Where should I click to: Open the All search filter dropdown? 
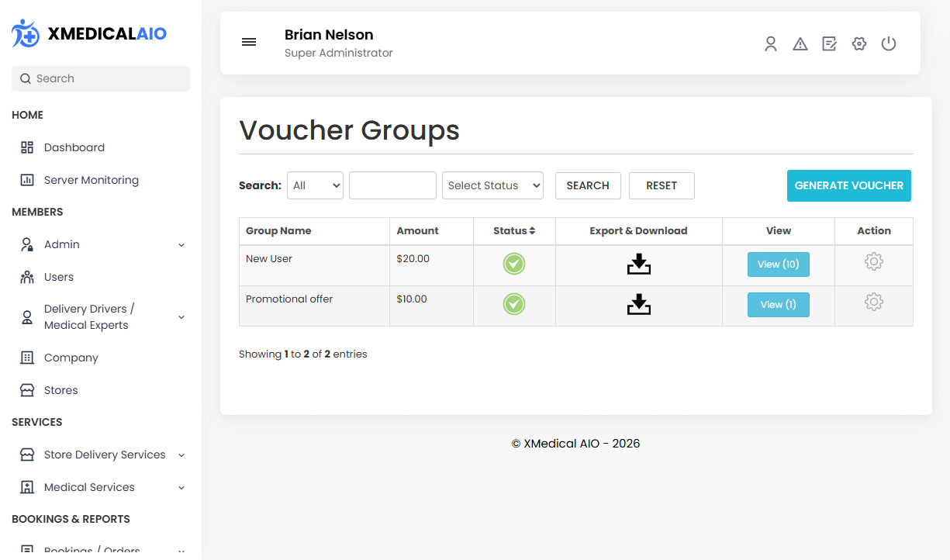click(x=315, y=185)
